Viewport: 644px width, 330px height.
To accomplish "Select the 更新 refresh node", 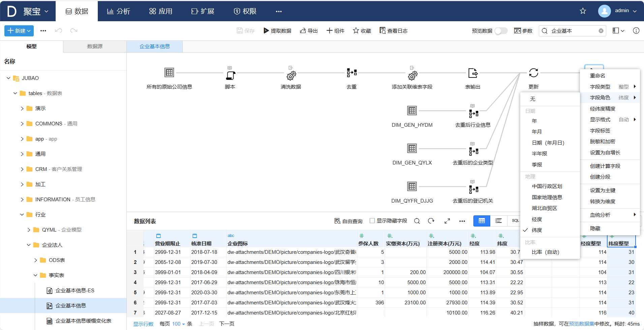I will [533, 73].
